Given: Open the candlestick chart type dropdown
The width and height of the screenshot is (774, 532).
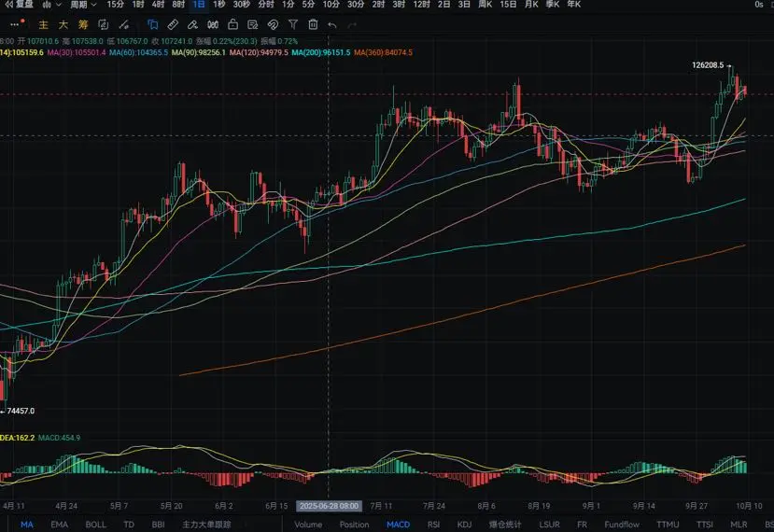Looking at the screenshot, I should 51,5.
